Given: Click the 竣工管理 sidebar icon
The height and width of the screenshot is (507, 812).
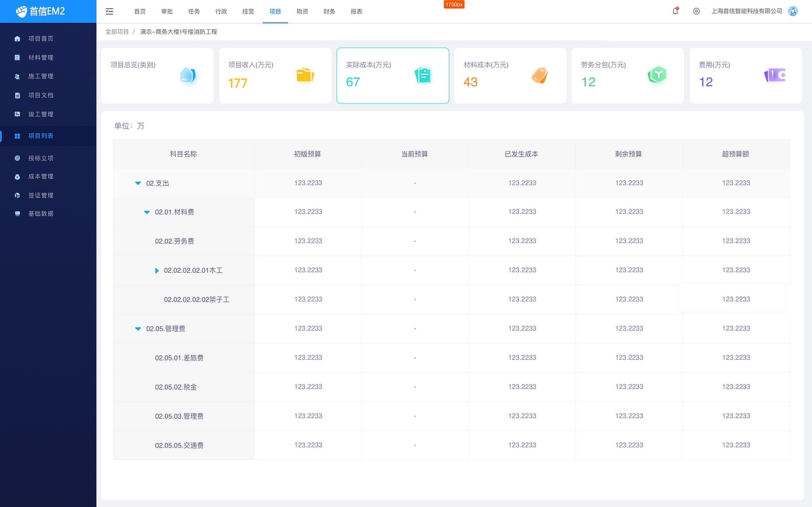Looking at the screenshot, I should (x=17, y=115).
